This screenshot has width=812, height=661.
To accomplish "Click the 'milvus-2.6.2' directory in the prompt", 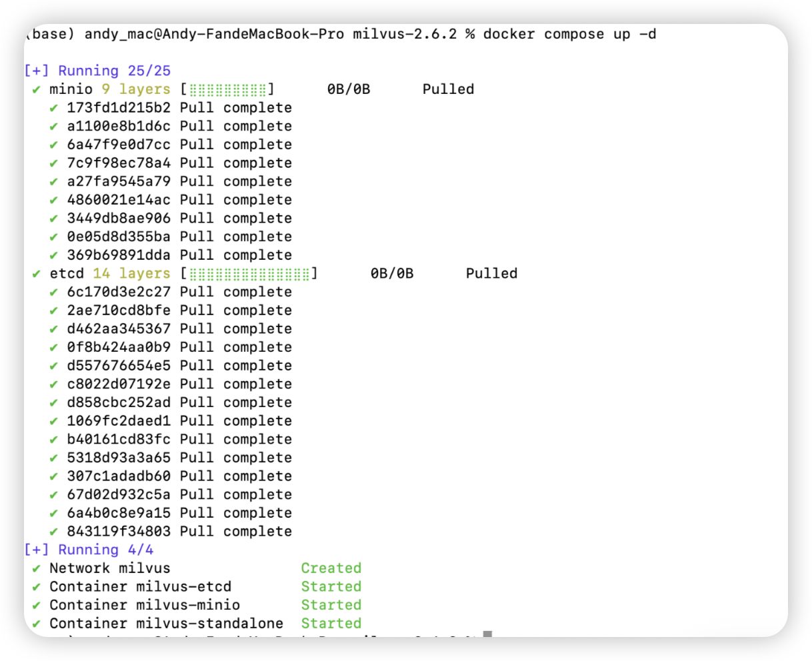I will pos(405,34).
